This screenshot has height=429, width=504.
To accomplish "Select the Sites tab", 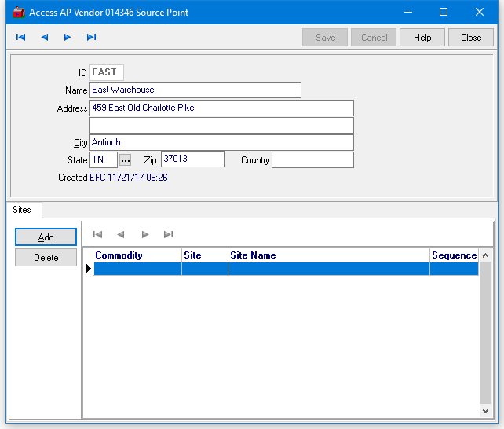I will pyautogui.click(x=22, y=210).
